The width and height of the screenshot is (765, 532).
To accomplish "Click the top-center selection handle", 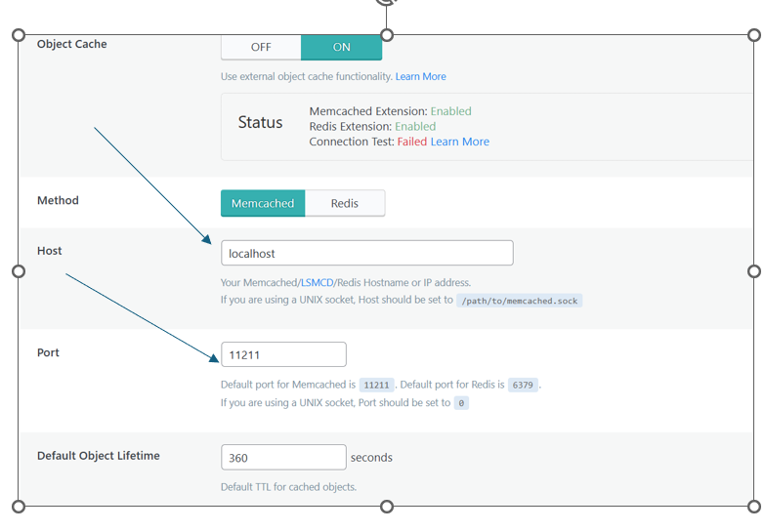I will click(386, 35).
